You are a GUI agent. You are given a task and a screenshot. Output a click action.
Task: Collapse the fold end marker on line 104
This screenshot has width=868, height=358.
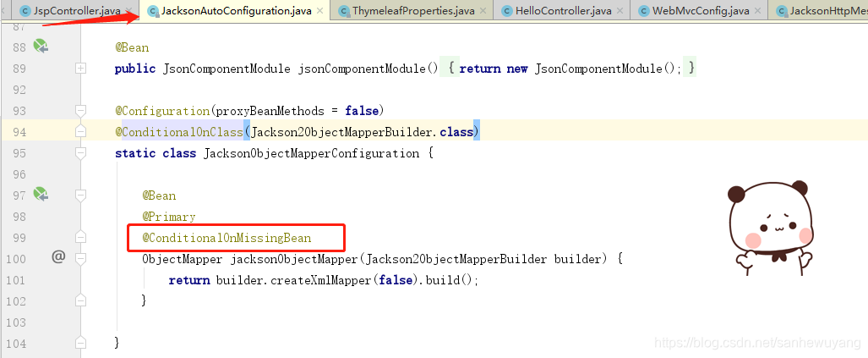pos(81,343)
